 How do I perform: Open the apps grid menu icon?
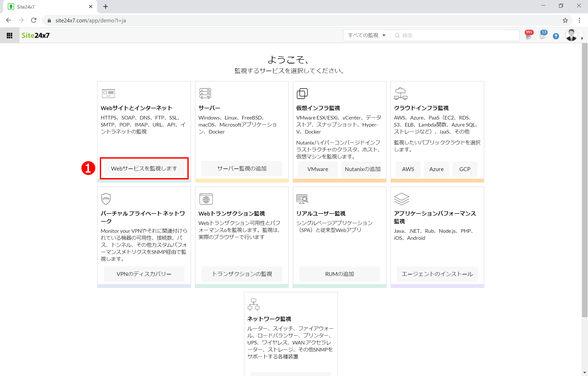(x=10, y=35)
